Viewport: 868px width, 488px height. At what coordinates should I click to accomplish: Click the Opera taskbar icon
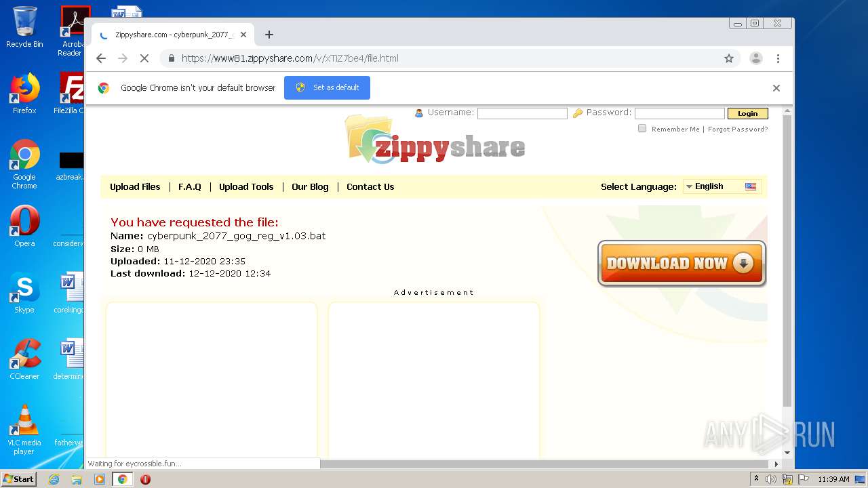pos(145,479)
